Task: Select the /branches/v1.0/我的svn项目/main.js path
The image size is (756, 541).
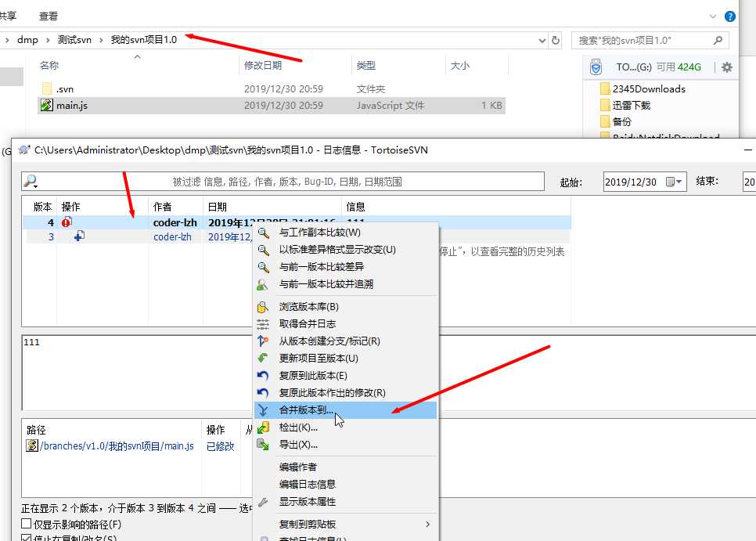Action: [x=117, y=446]
